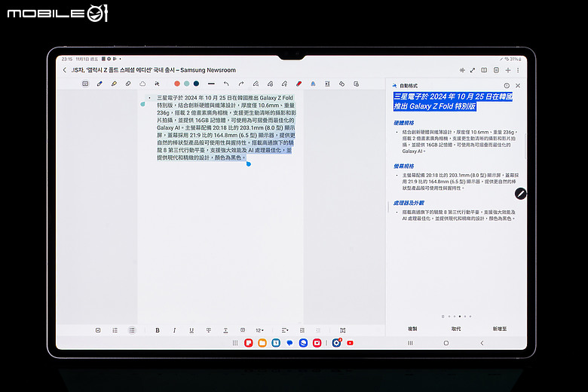Toggle underline formatting
Viewport: 588px width, 392px height.
click(191, 330)
